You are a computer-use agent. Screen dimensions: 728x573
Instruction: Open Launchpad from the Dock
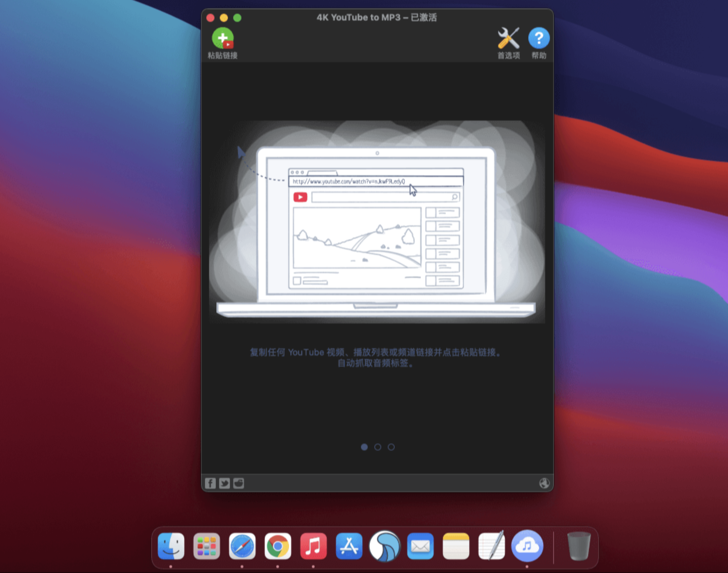(x=207, y=546)
